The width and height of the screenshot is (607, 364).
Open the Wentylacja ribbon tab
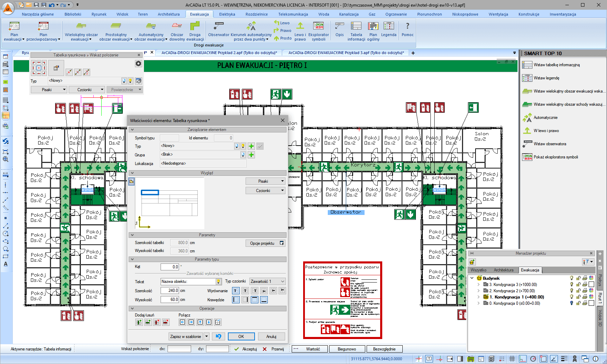[x=498, y=14]
